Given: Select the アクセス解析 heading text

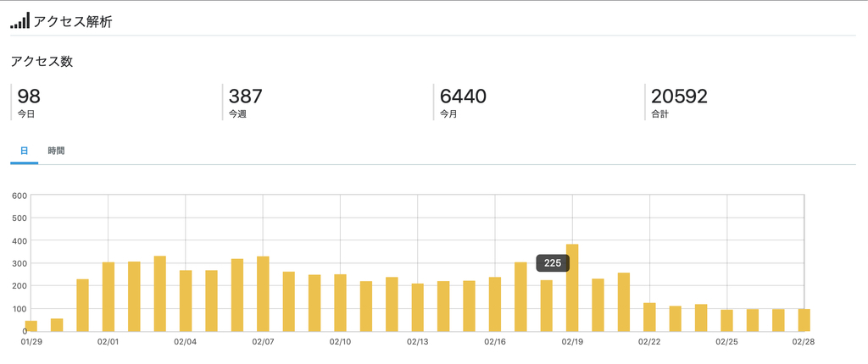Looking at the screenshot, I should (x=73, y=22).
